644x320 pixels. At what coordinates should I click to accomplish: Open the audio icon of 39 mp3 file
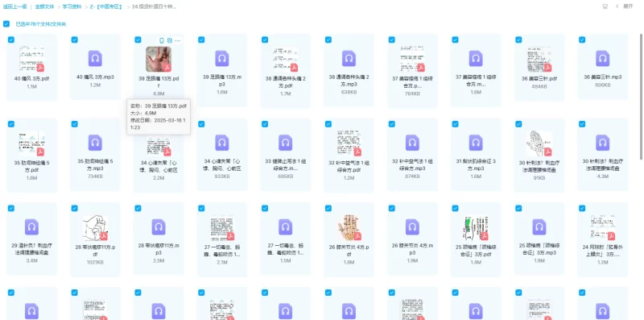[222, 58]
